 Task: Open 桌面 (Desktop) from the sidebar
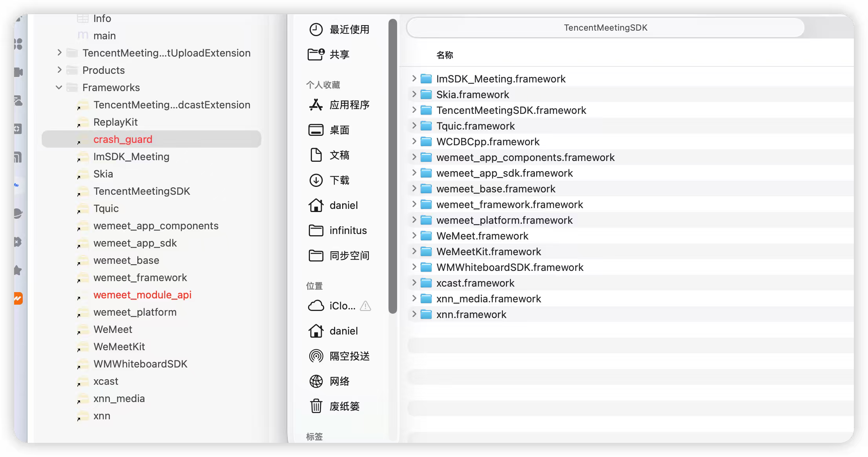[339, 130]
